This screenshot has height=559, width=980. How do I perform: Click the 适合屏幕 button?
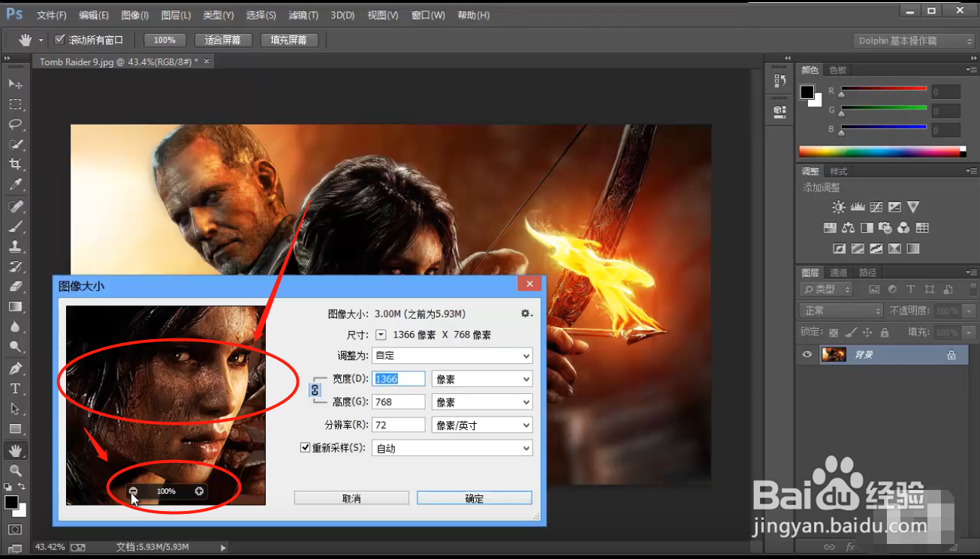click(223, 41)
